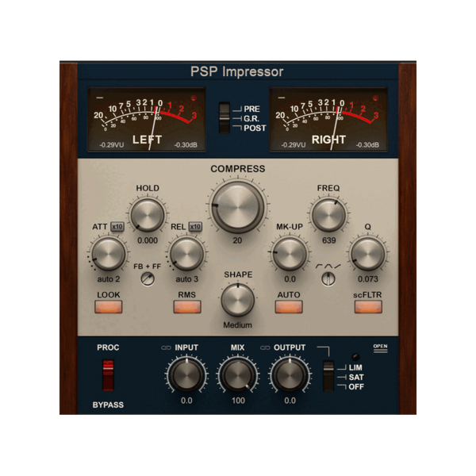Click the input value '0.0' under INPUT
This screenshot has height=476, width=476.
click(x=186, y=401)
